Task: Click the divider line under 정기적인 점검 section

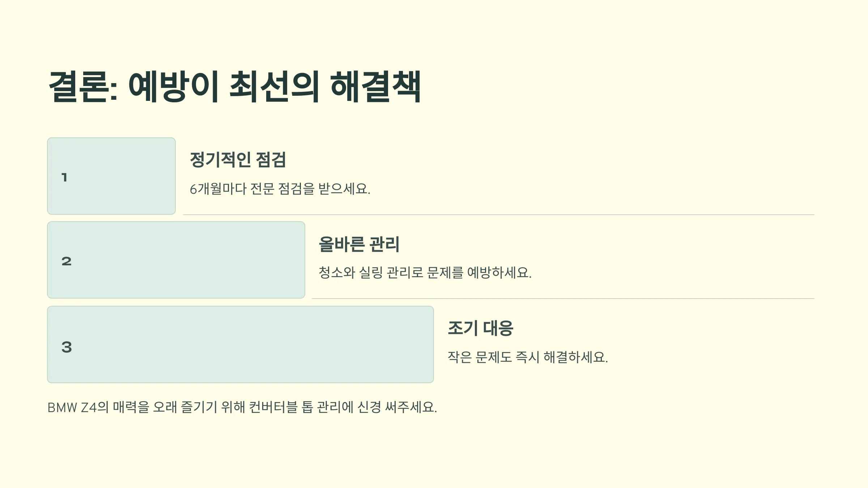Action: pos(499,215)
